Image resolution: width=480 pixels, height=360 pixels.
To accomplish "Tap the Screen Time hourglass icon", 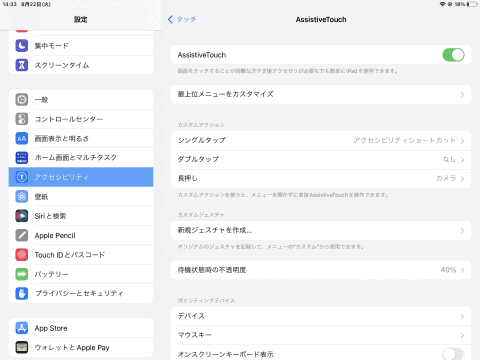I will (22, 65).
